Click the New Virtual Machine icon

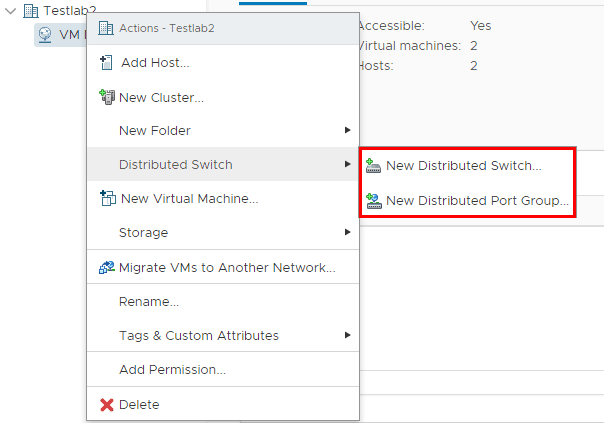coord(107,198)
